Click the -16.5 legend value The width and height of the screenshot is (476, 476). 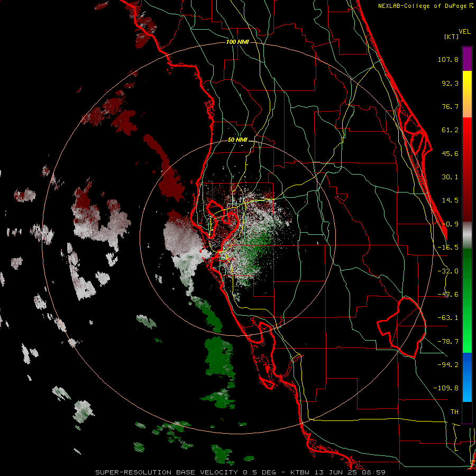pos(448,248)
